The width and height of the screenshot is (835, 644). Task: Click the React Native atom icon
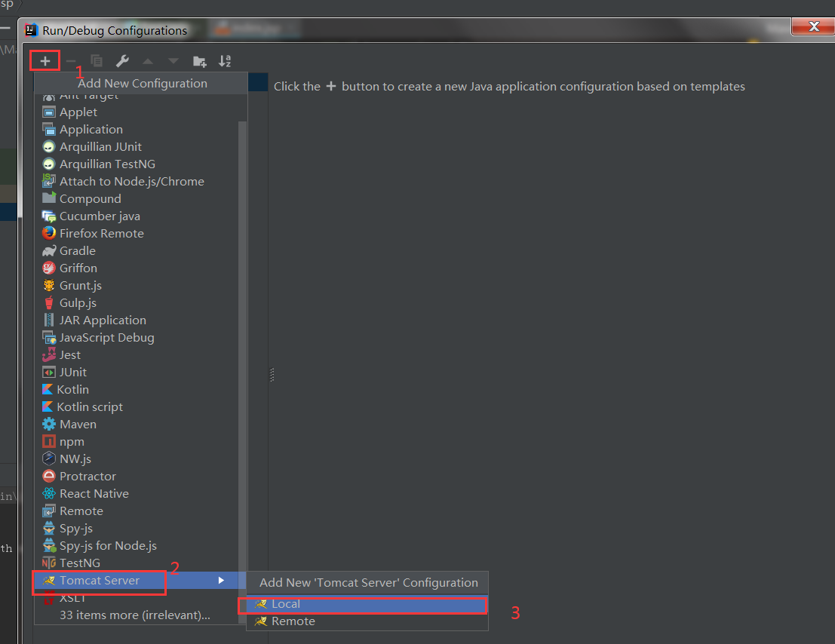(49, 493)
